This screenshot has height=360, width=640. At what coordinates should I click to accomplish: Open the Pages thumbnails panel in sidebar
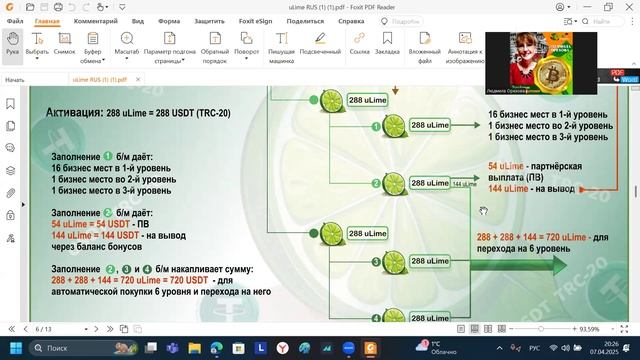11,126
